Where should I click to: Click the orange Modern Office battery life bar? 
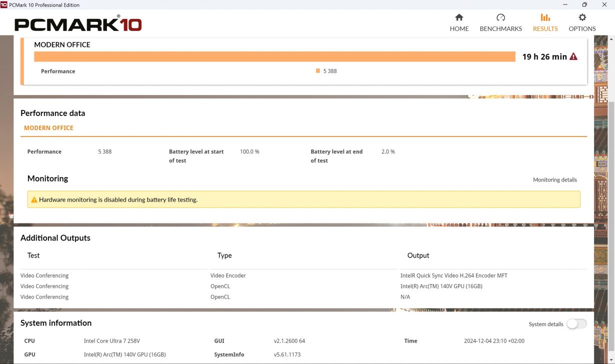coord(274,56)
